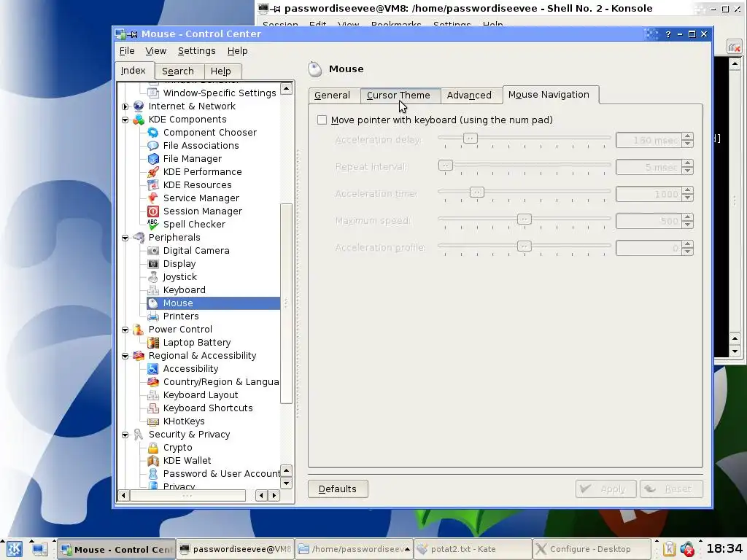Increase the Repeat interval spinbox value
This screenshot has width=747, height=560.
[x=687, y=163]
